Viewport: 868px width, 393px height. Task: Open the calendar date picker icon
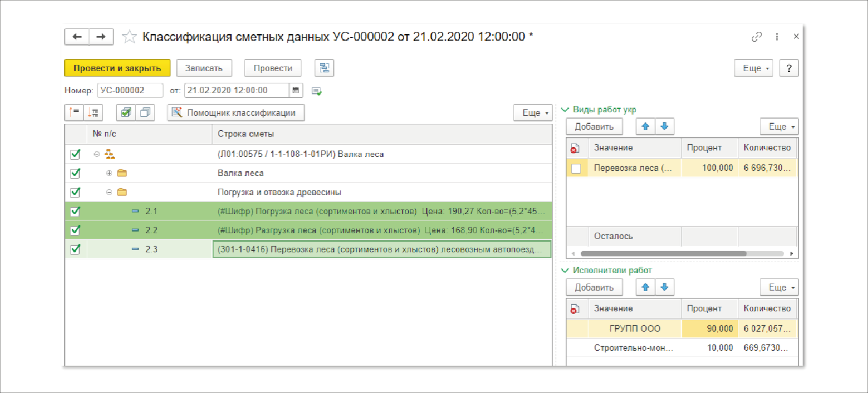point(296,90)
